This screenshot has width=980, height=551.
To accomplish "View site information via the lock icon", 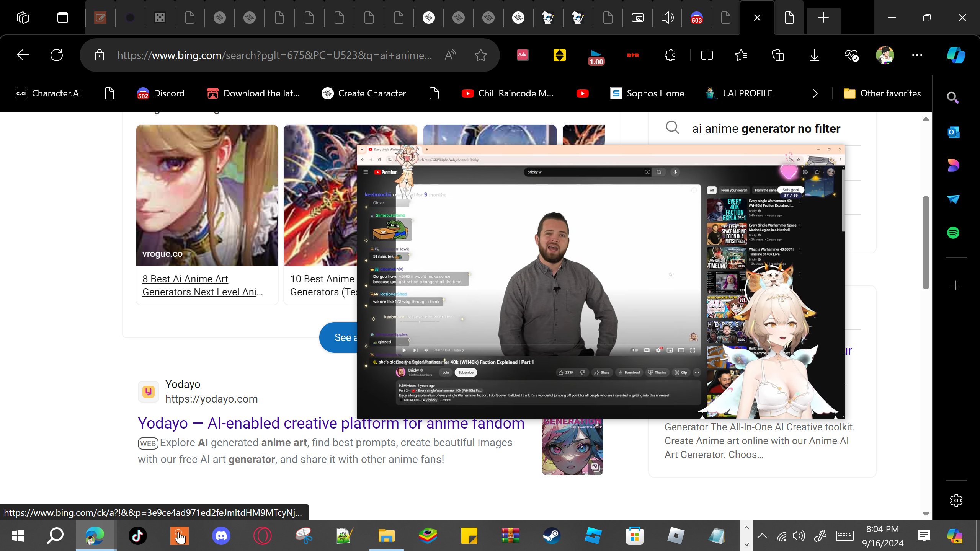I will point(100,55).
